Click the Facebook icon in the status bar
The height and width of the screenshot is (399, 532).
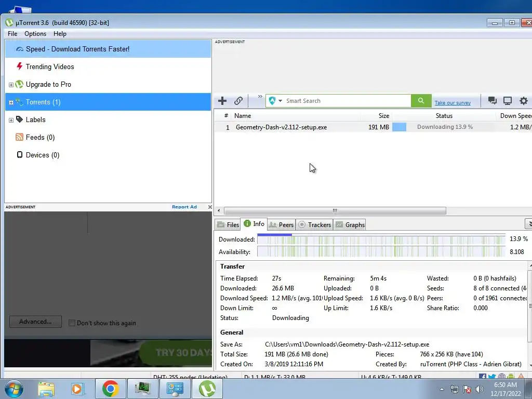483,376
